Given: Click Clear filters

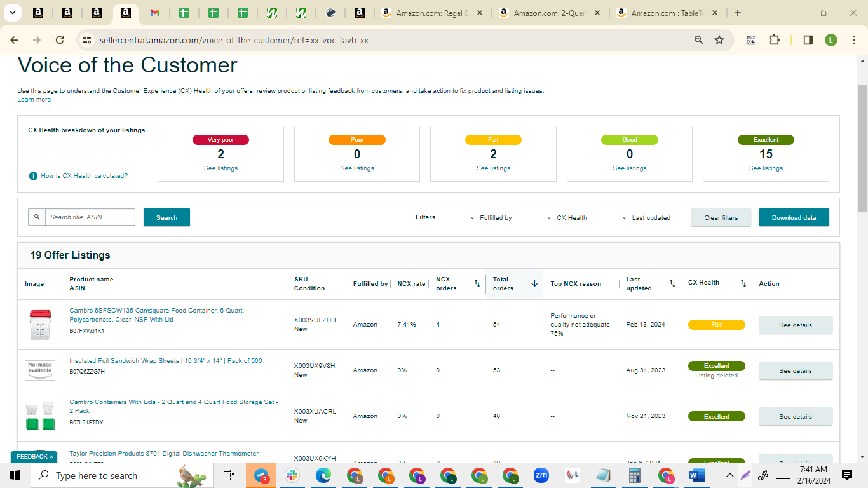Looking at the screenshot, I should pos(721,217).
